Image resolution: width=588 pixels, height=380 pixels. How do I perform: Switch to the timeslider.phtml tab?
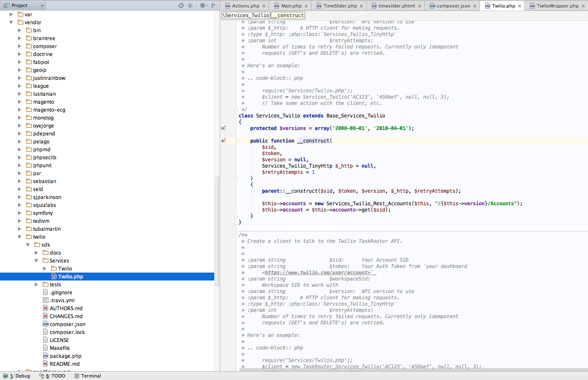click(397, 6)
